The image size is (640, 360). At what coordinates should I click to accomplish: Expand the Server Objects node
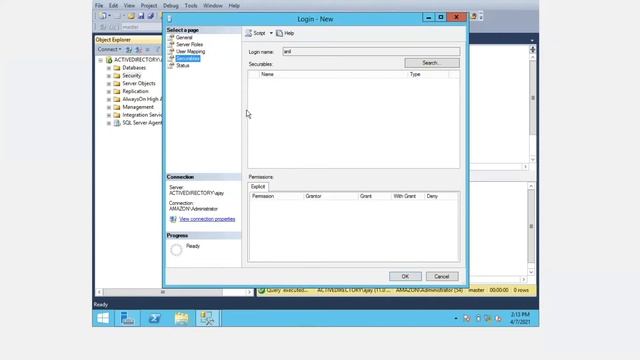[109, 84]
